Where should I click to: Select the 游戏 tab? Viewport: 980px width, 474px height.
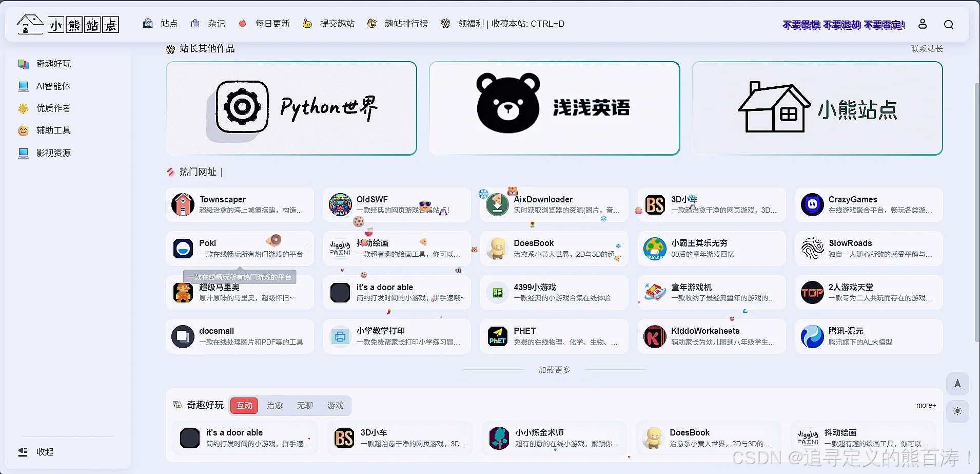(335, 405)
